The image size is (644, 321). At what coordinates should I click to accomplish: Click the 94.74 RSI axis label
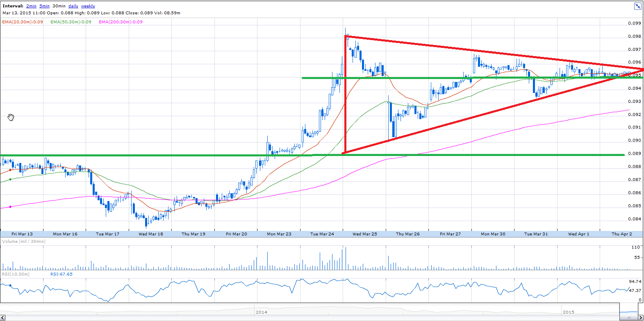click(x=635, y=282)
